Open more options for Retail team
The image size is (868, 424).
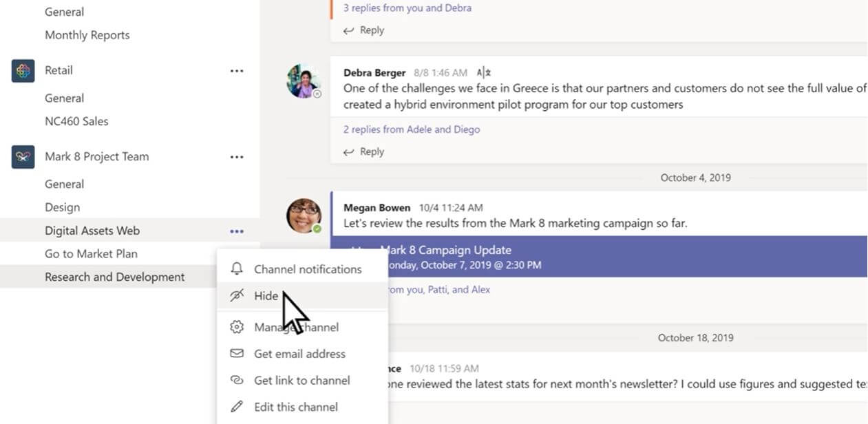point(237,71)
